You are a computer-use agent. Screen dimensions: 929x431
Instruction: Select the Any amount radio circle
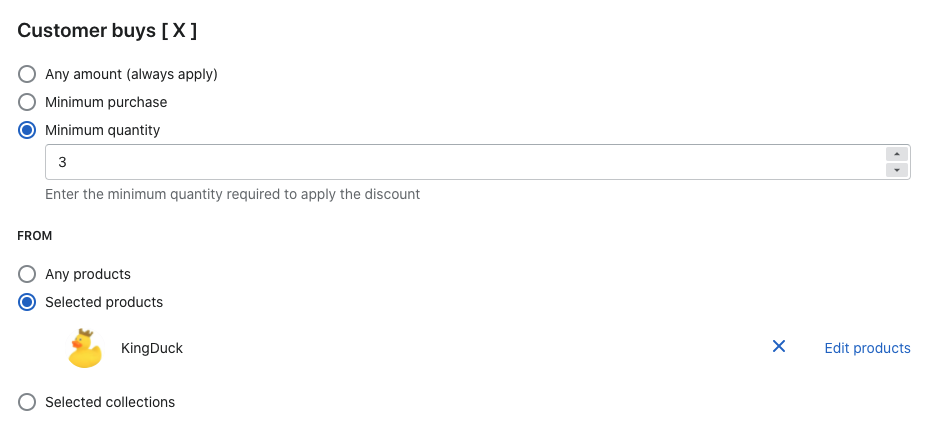click(28, 74)
